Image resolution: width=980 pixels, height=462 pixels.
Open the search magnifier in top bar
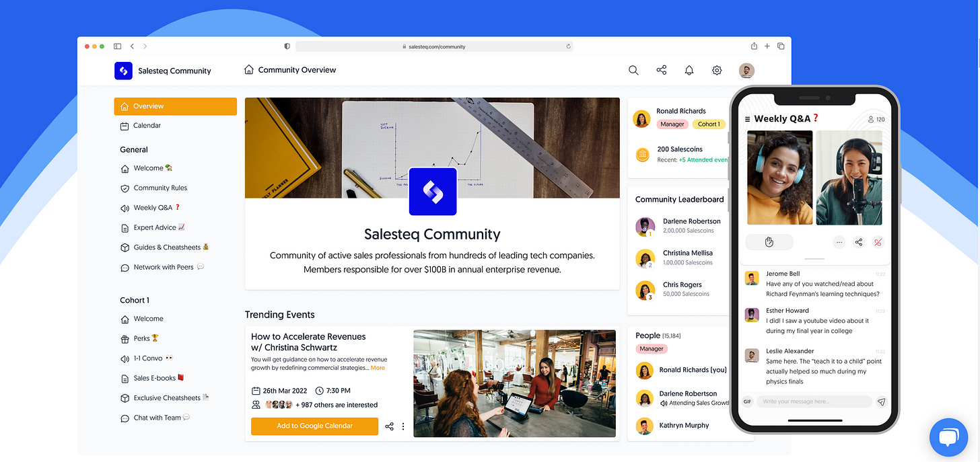(633, 70)
